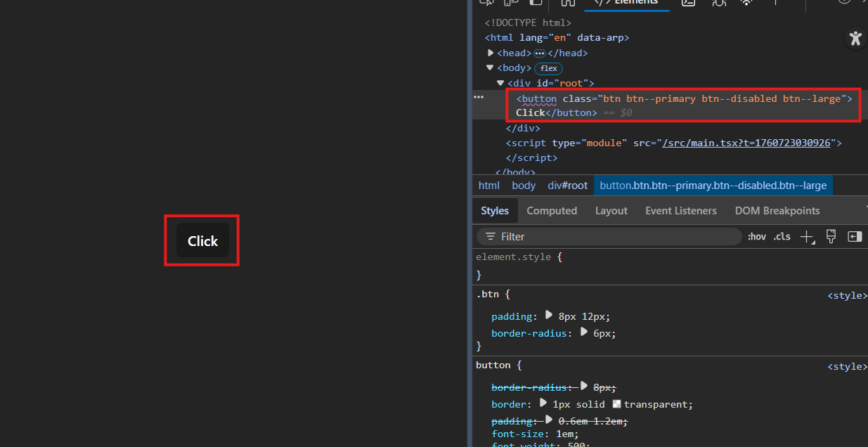Select the script type="module" line

[x=673, y=143]
